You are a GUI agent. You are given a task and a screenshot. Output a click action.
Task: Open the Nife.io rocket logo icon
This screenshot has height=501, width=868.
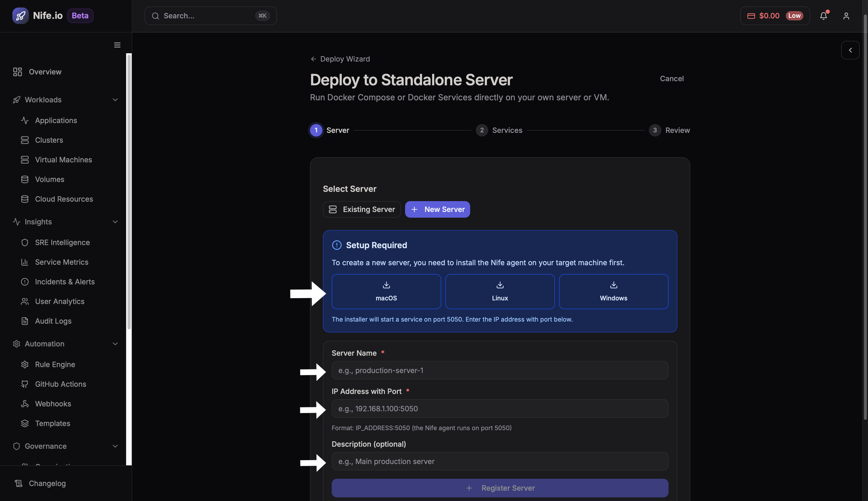click(20, 16)
